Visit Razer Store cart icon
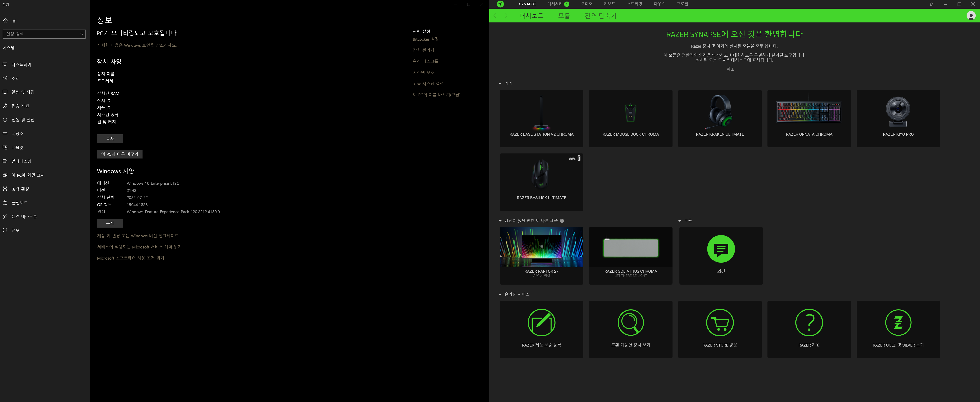Viewport: 980px width, 402px height. (720, 322)
